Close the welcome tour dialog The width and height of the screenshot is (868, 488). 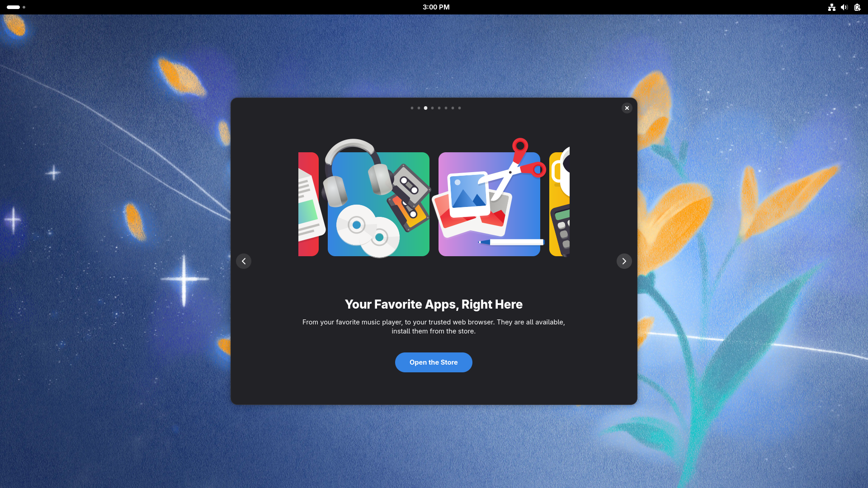click(x=627, y=108)
